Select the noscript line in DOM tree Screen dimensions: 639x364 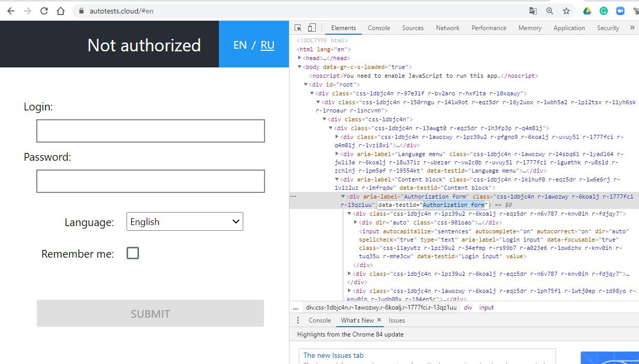423,76
